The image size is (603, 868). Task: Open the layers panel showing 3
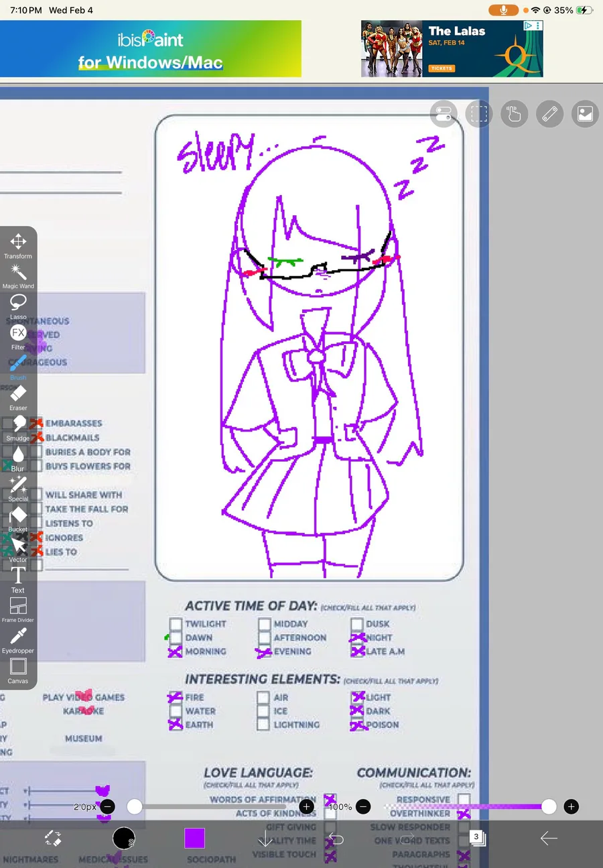[477, 837]
